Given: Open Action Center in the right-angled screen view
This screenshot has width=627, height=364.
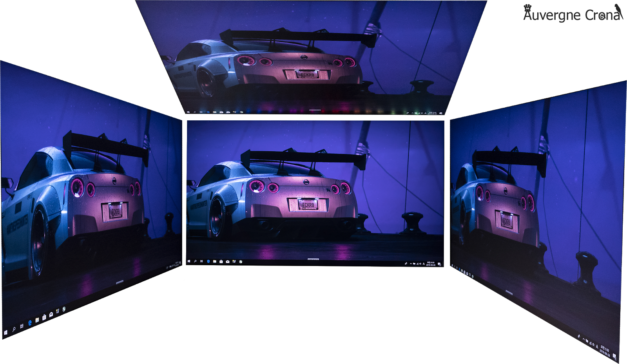Looking at the screenshot, I should (614, 356).
